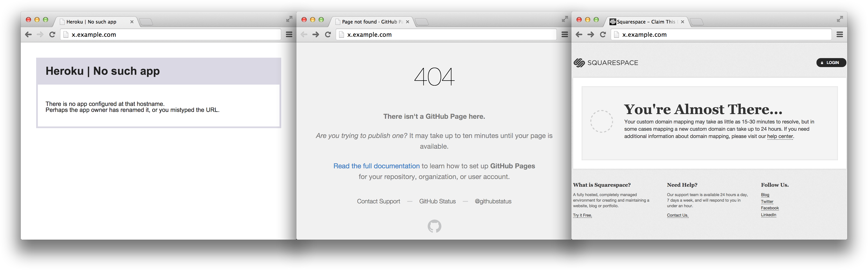
Task: Focus the address bar in the Heroku window
Action: pyautogui.click(x=170, y=34)
